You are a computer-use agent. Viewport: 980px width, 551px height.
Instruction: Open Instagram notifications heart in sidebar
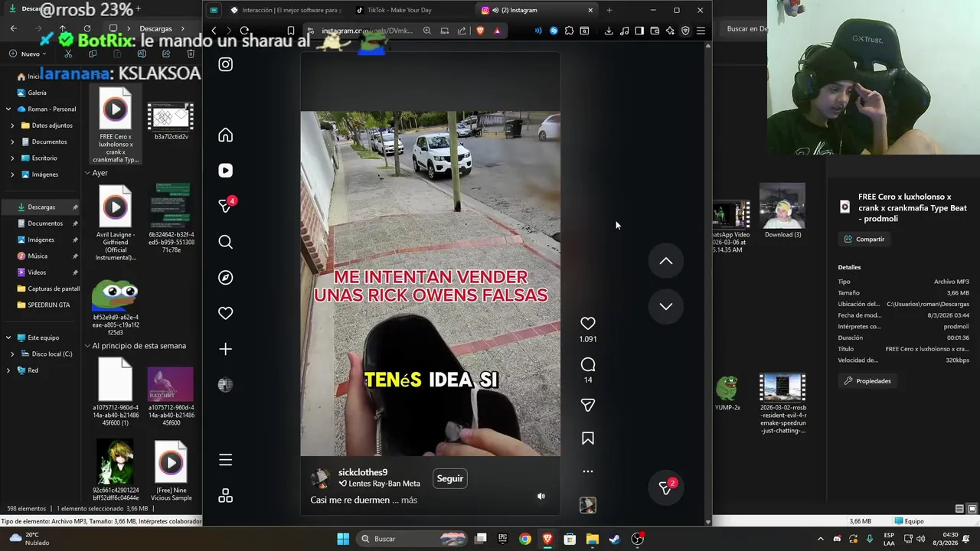(225, 313)
